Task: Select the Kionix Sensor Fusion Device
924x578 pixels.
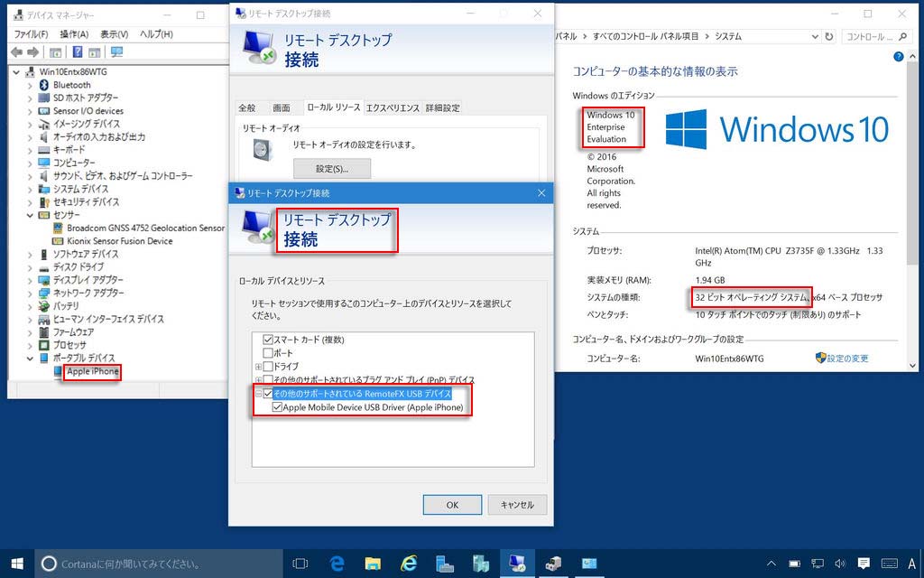Action: [120, 240]
